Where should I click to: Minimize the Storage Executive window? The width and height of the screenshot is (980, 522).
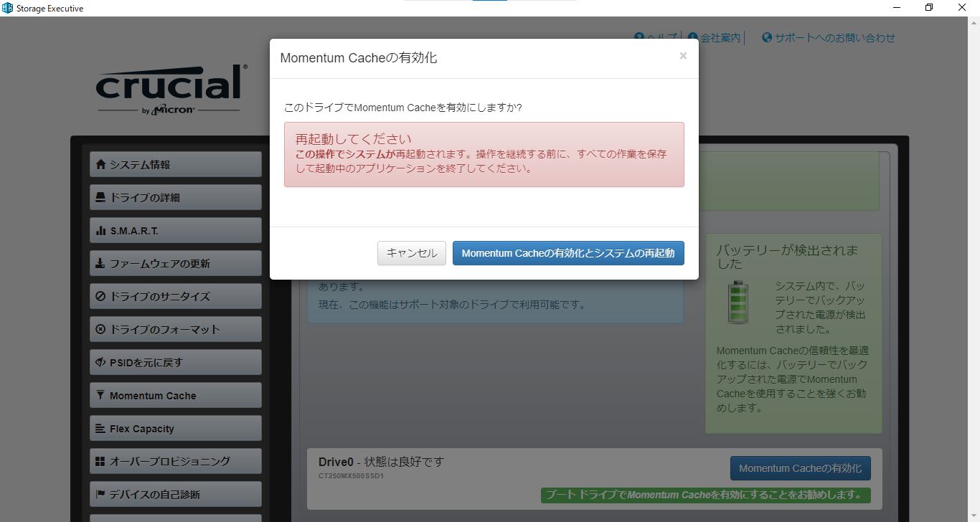coord(897,8)
